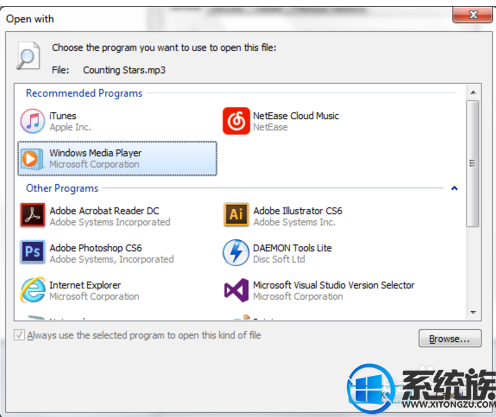
Task: Click the Apple Inc. publisher text
Action: [70, 127]
